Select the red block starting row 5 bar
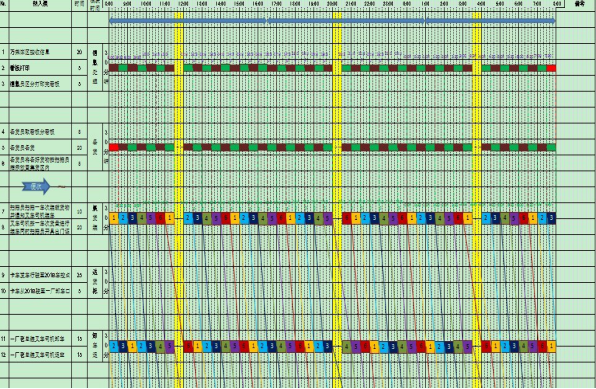The height and width of the screenshot is (389, 596). [114, 147]
